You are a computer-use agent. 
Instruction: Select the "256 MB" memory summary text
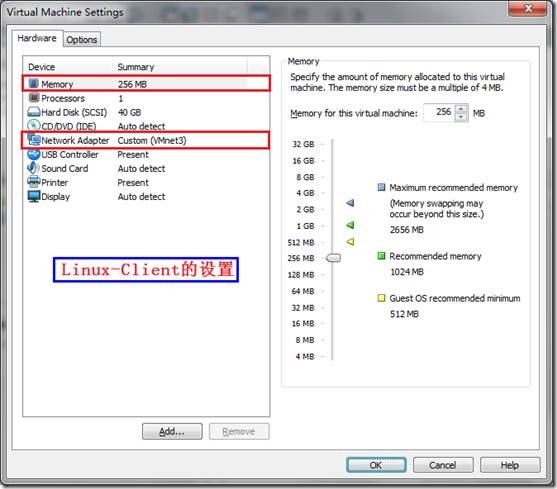click(133, 84)
